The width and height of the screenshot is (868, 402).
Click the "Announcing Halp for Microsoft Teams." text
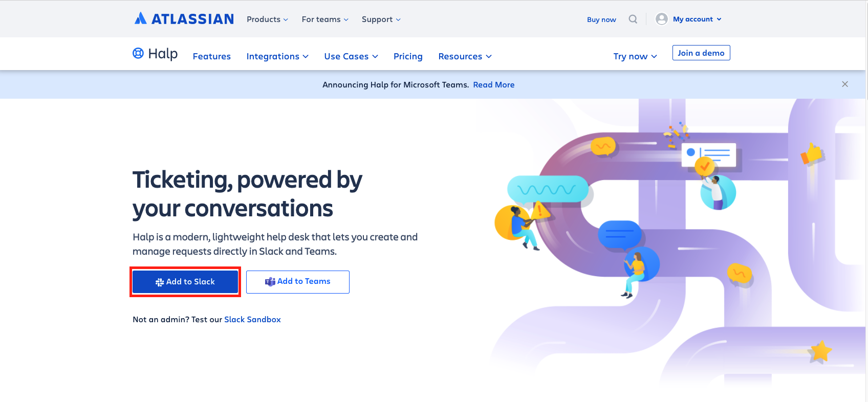click(396, 85)
